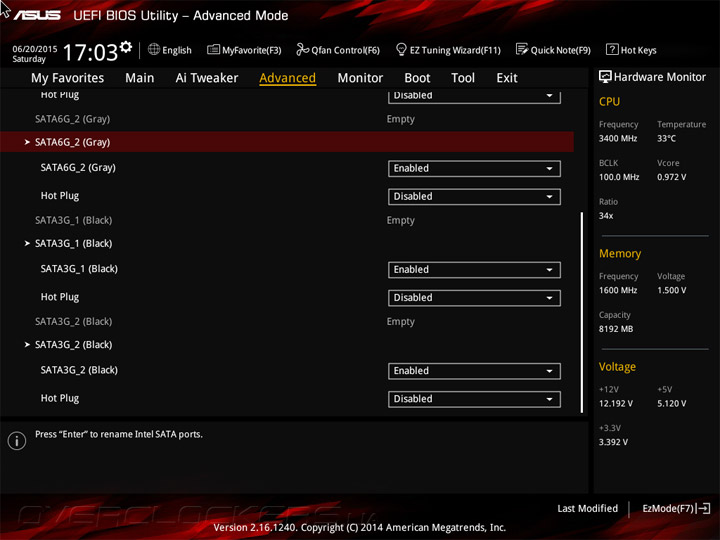This screenshot has height=540, width=720.
Task: Click Memory Frequency value 1600 MHz
Action: click(618, 290)
